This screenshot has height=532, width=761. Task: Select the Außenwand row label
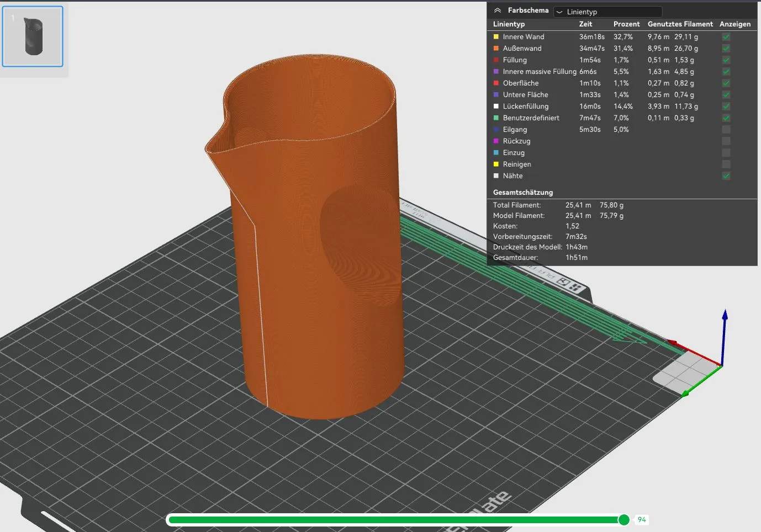click(522, 49)
